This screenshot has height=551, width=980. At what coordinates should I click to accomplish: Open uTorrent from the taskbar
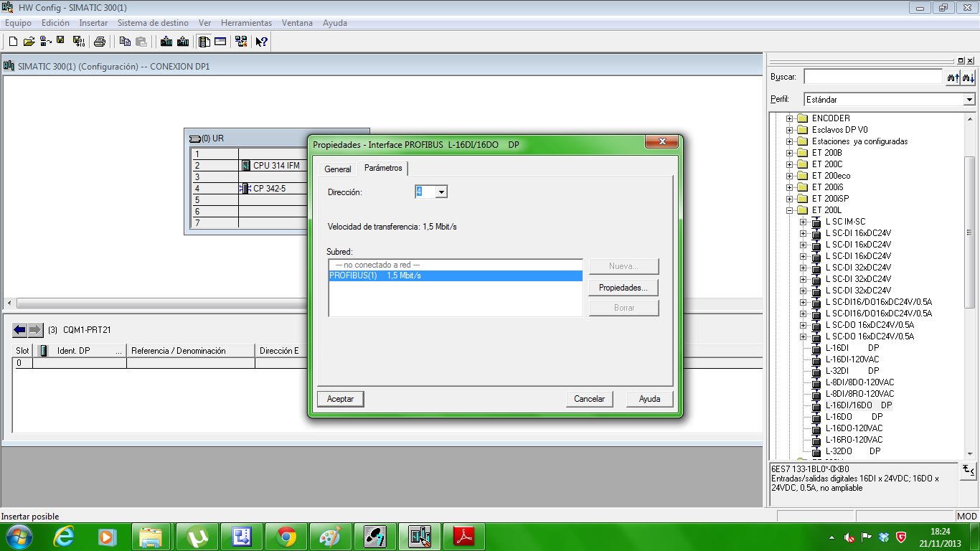(x=197, y=536)
